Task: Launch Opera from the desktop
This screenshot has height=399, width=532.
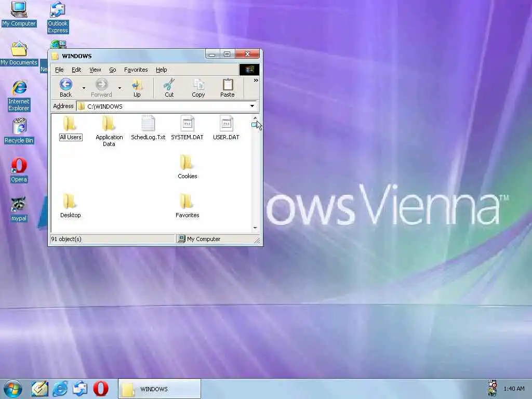Action: pos(19,170)
